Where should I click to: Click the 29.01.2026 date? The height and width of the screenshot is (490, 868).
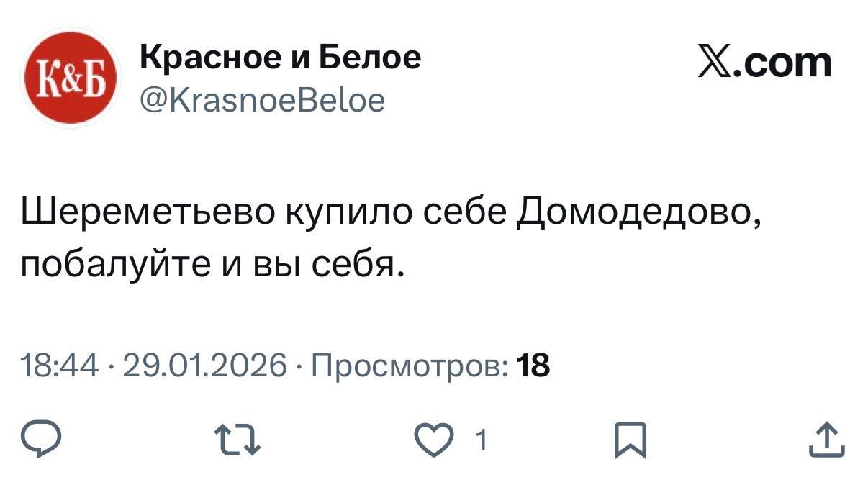point(205,366)
